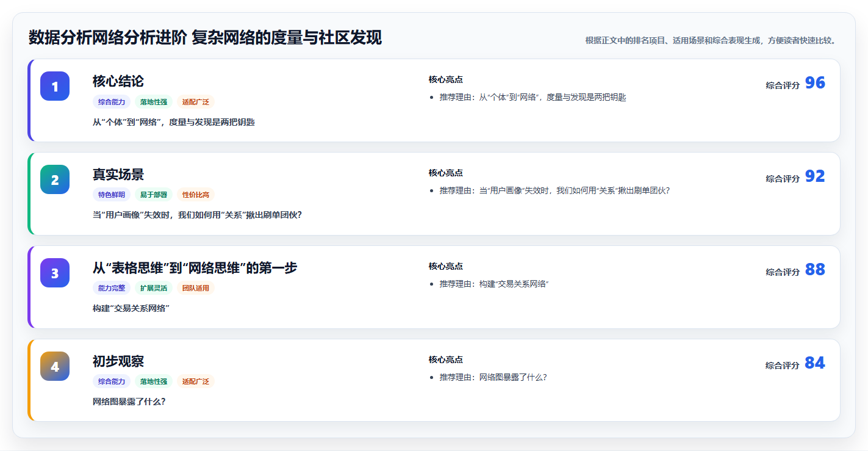Open the 核心结论 card title
The image size is (868, 451).
point(118,81)
